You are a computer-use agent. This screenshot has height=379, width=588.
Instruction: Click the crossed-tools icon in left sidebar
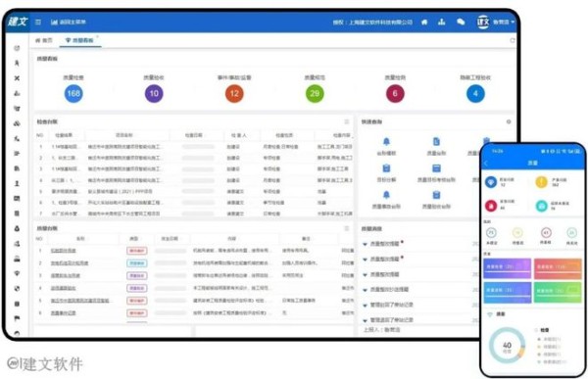pyautogui.click(x=17, y=78)
